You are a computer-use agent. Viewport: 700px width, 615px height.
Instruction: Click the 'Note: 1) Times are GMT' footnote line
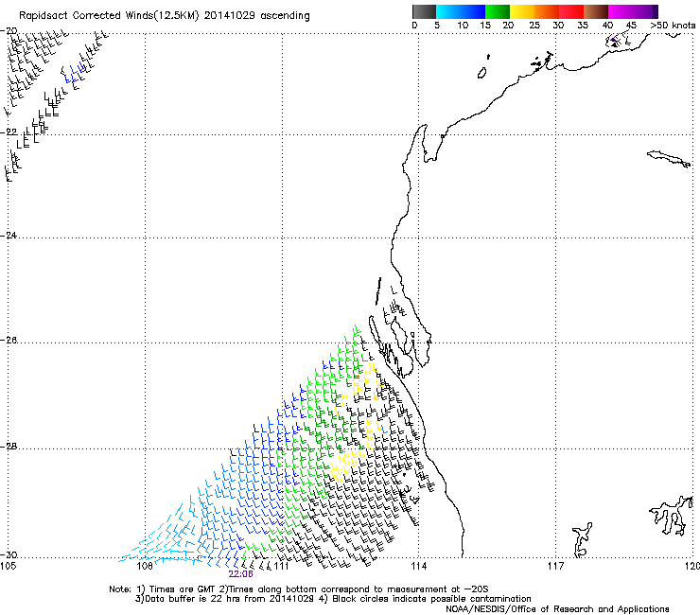(x=299, y=589)
